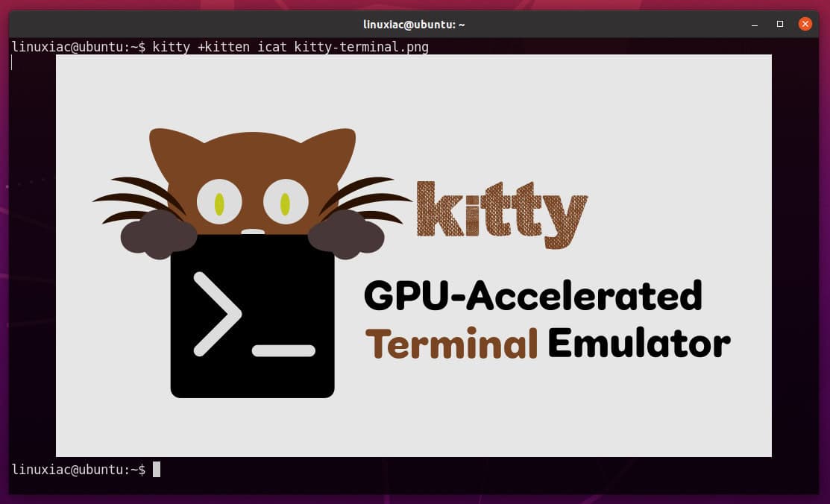Click the cat's right yellow eye

click(285, 200)
